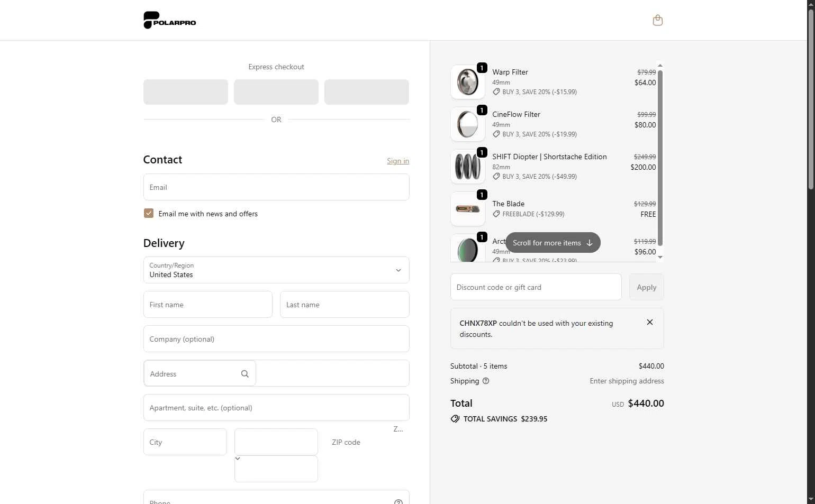Click the Warp Filter quantity badge
This screenshot has width=815, height=504.
click(x=482, y=68)
